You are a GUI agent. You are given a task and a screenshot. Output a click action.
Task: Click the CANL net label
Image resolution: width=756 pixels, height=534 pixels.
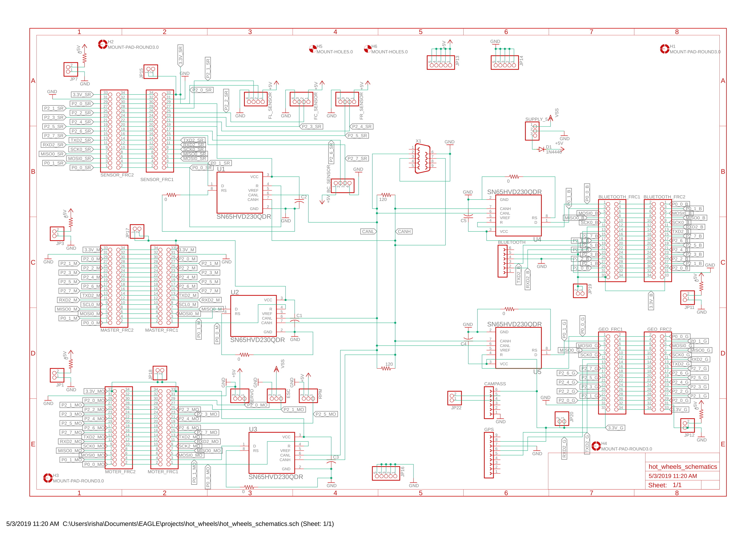[x=369, y=232]
